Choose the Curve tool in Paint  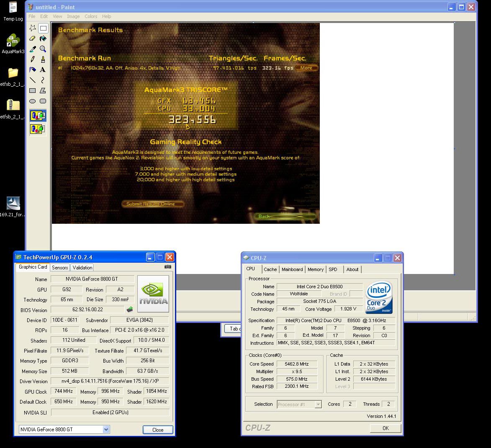point(43,80)
